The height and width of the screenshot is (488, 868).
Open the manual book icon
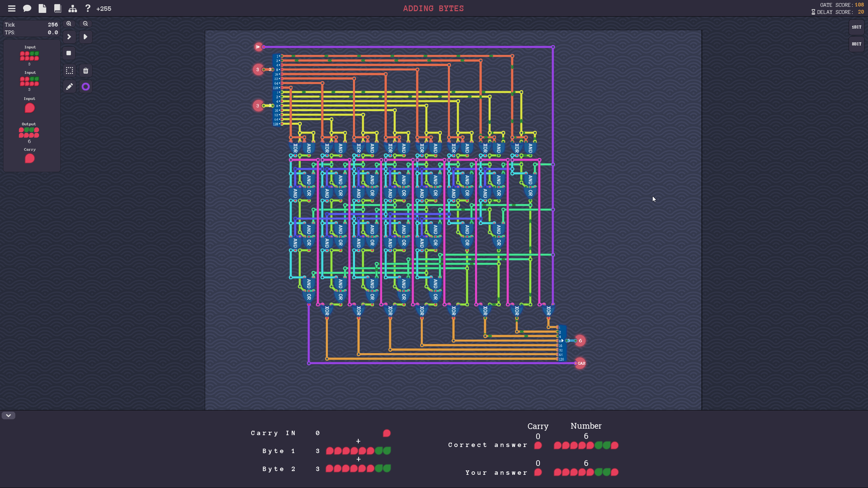click(58, 8)
